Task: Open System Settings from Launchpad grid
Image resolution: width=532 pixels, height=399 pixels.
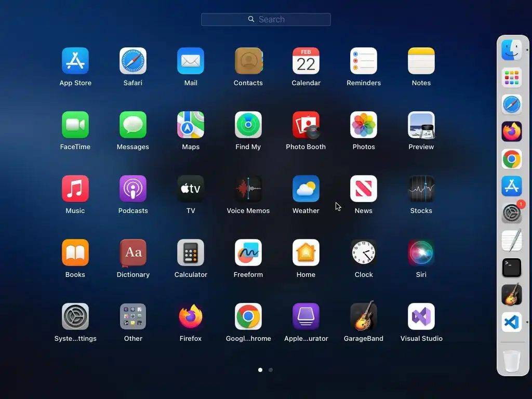Action: [x=75, y=316]
